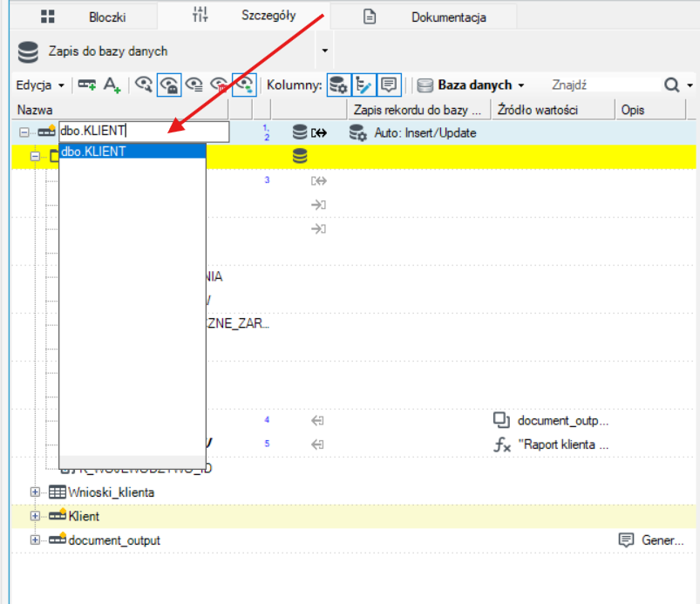Screen dimensions: 700x604
Task: Open the Szczegóły tab
Action: tap(244, 16)
